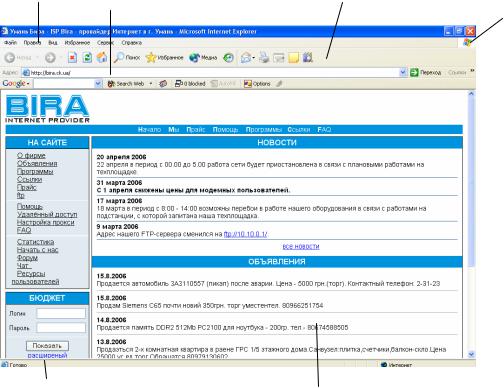Open the Поиск search pane
The width and height of the screenshot is (504, 388).
127,58
